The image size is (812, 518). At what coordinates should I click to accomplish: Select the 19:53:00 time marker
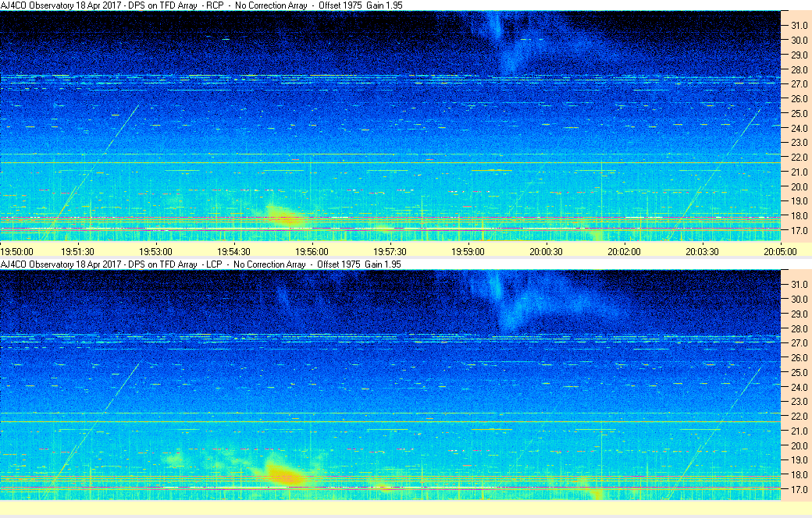155,251
